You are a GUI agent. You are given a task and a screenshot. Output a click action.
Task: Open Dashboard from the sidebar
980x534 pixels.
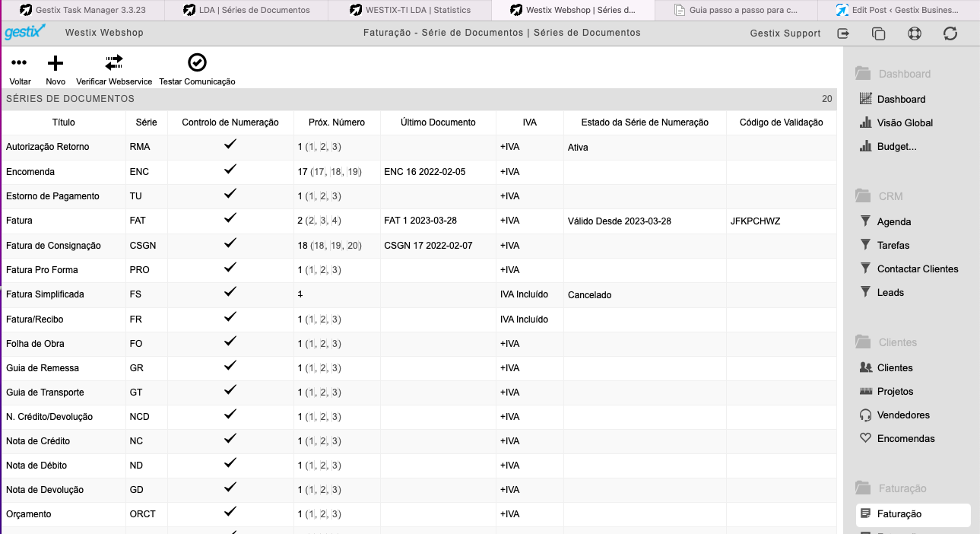901,99
